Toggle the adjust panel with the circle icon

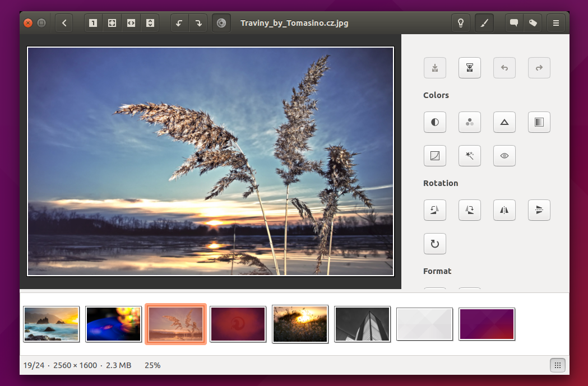tap(221, 23)
